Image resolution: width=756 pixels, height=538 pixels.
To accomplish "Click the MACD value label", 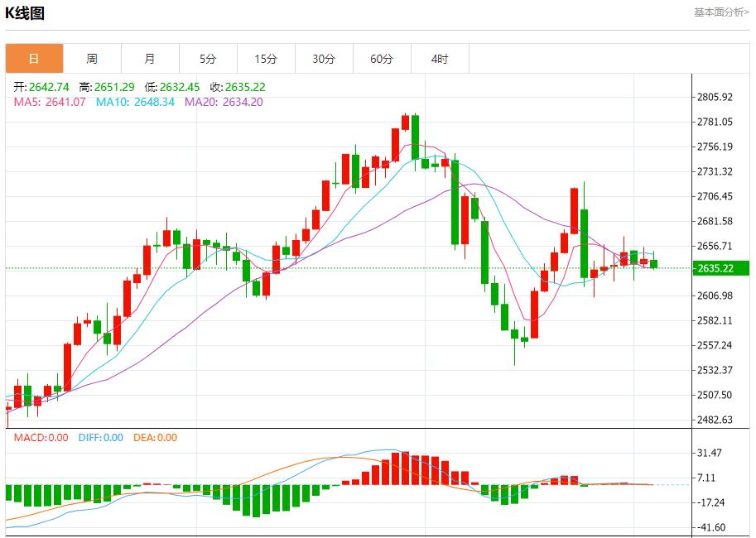I will tap(41, 438).
